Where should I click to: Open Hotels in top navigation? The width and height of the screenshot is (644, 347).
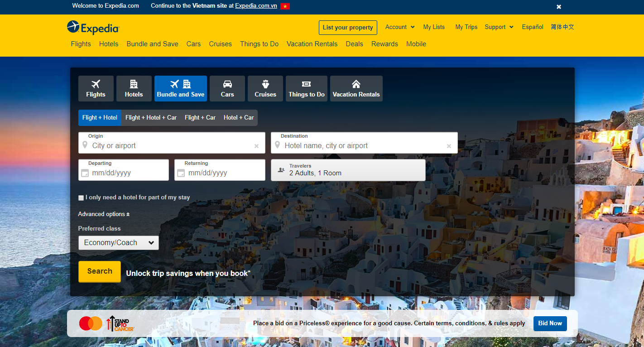109,44
